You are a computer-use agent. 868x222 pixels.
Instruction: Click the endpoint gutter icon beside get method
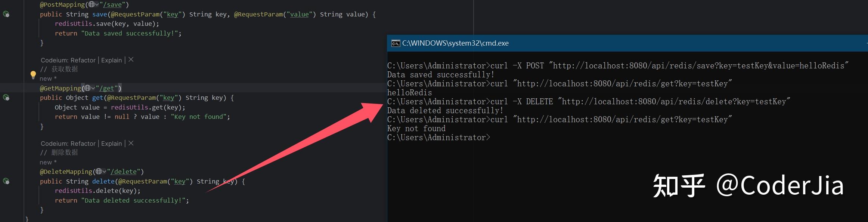pos(6,98)
